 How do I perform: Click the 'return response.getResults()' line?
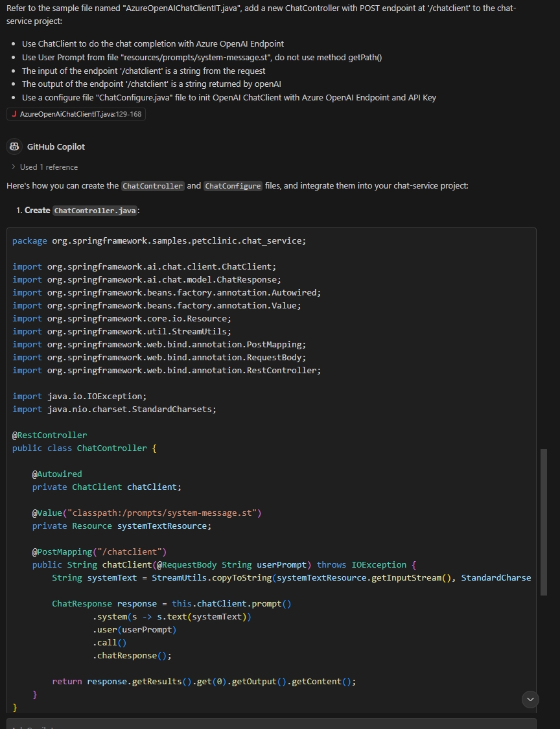point(204,682)
